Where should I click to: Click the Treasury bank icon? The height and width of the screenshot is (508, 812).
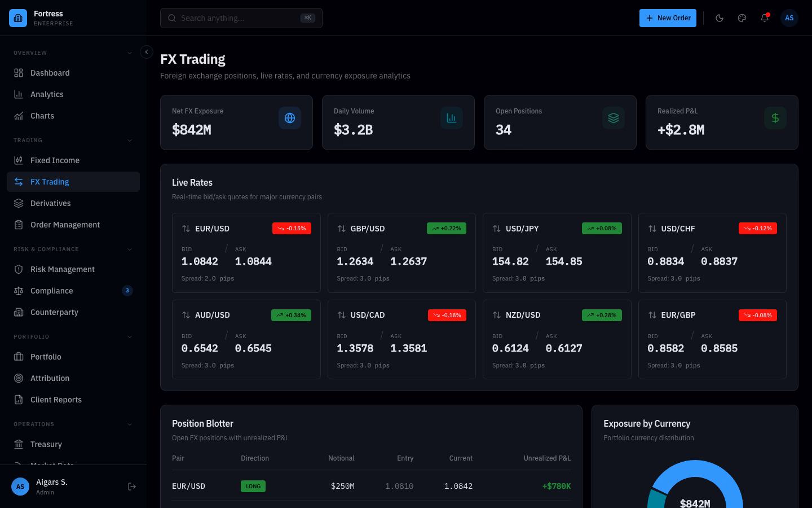tap(19, 444)
